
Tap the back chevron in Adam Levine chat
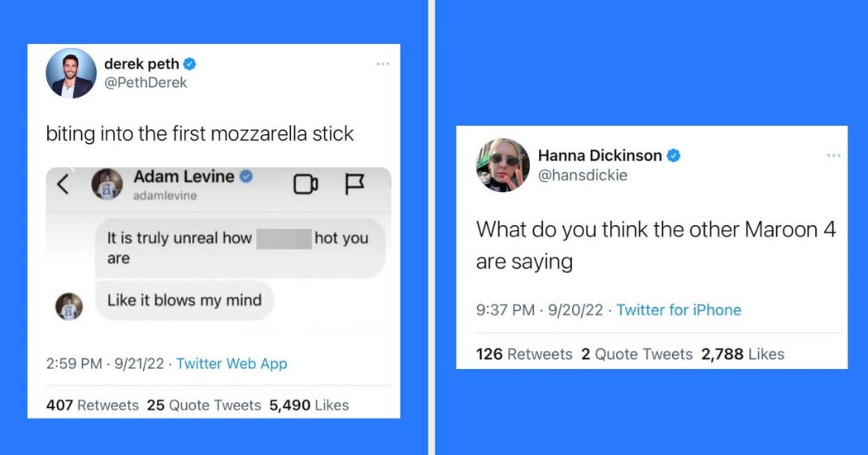pyautogui.click(x=63, y=184)
